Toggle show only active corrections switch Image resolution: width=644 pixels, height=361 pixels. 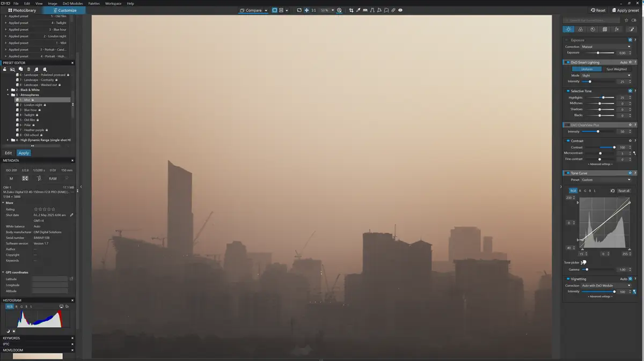click(634, 20)
